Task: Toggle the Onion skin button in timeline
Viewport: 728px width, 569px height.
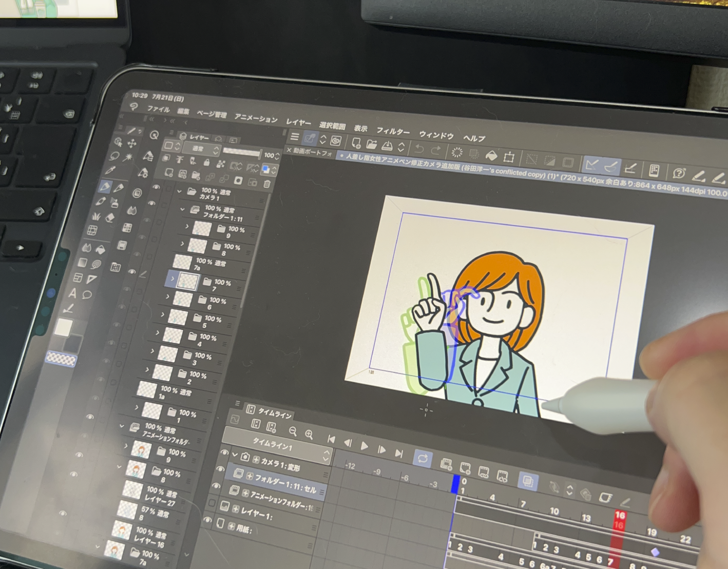Action: point(527,481)
